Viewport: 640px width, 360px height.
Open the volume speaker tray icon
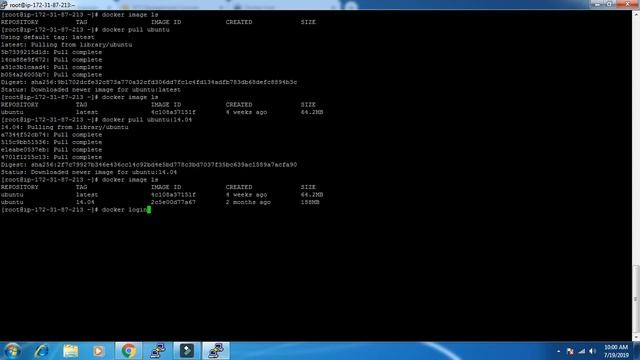pos(592,351)
